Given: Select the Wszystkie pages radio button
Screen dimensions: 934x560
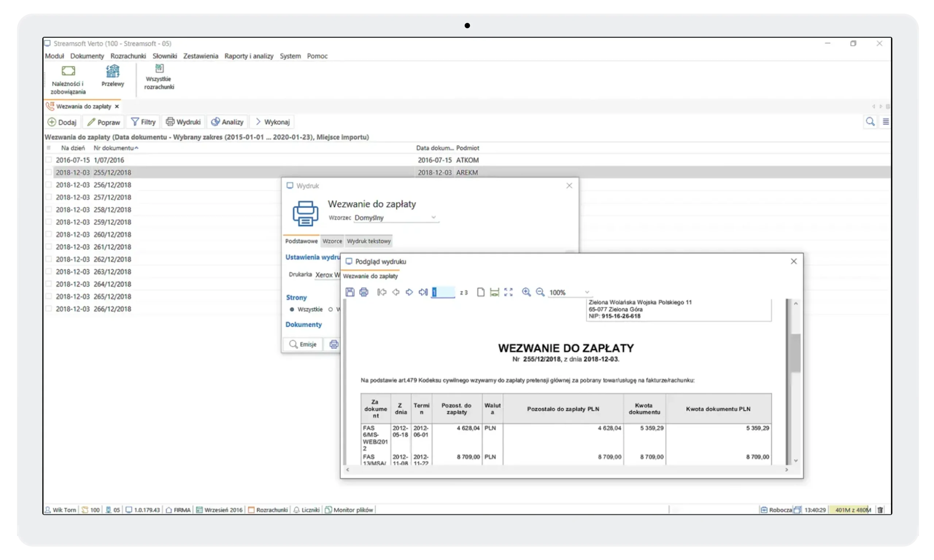Looking at the screenshot, I should click(292, 309).
